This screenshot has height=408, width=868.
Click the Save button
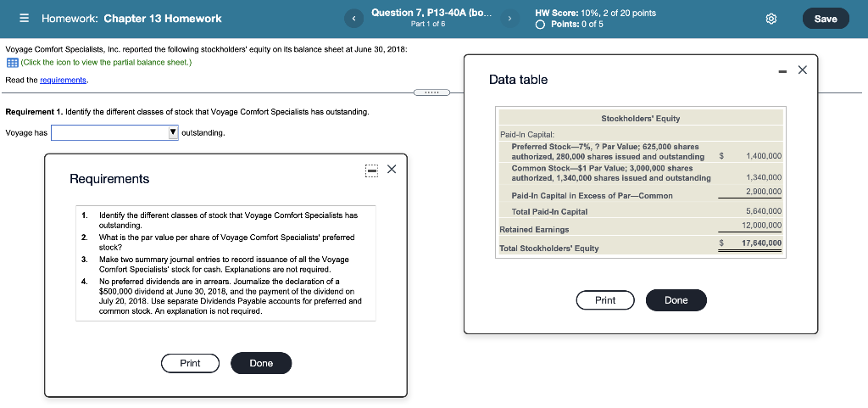point(826,19)
